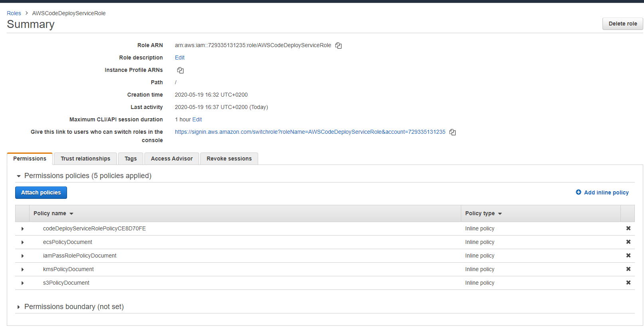Navigate to Roles in breadcrumb
644x335 pixels.
click(14, 13)
